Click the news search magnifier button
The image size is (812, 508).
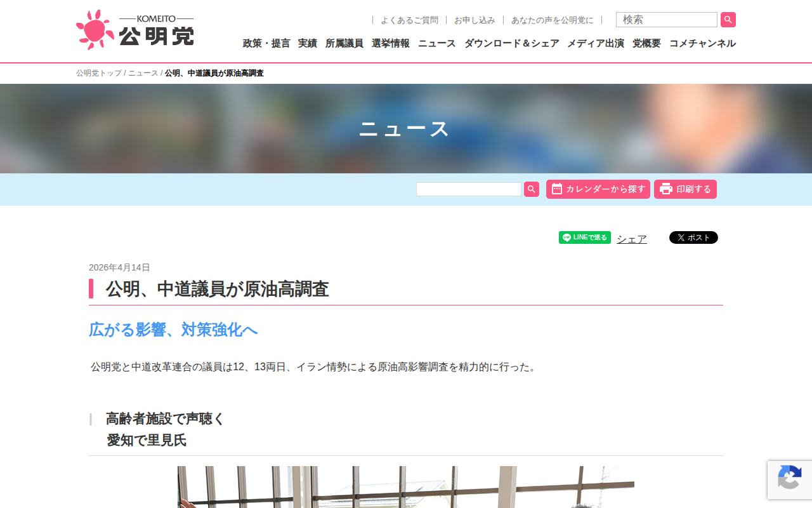[x=532, y=189]
